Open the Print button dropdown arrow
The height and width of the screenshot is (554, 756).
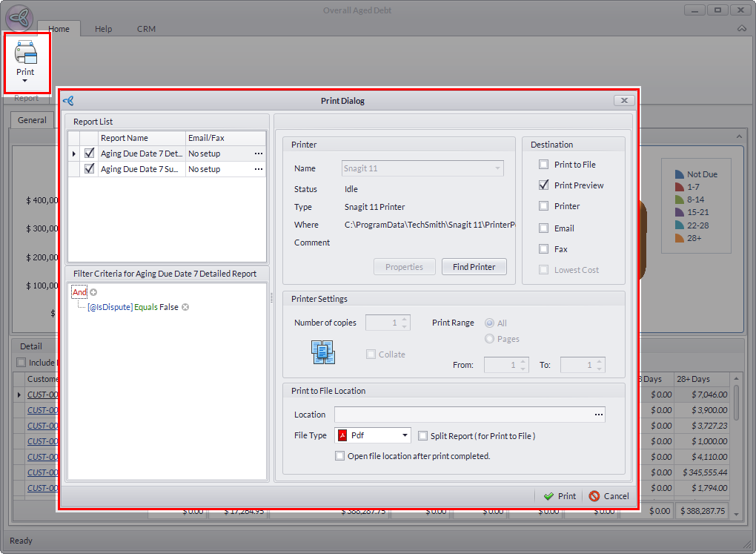coord(25,80)
